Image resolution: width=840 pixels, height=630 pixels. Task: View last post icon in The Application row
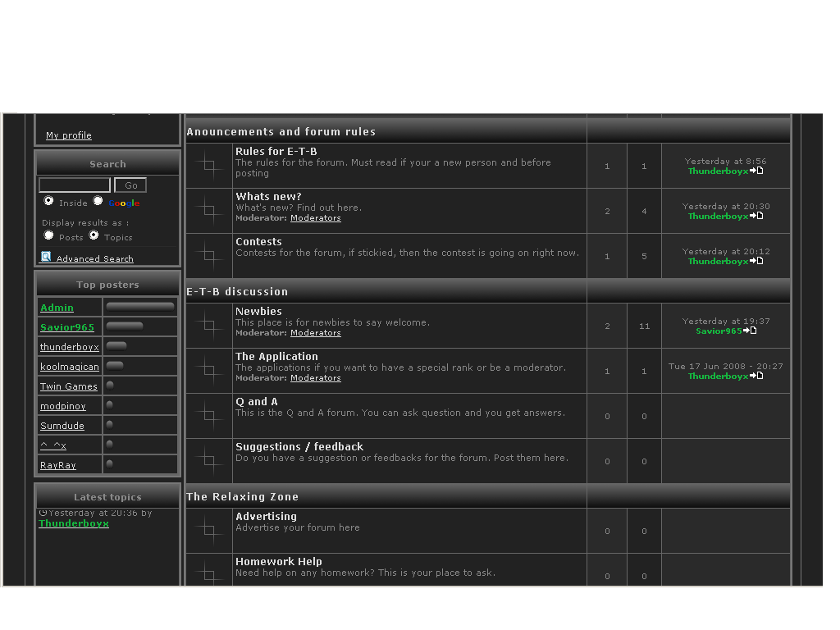[x=756, y=376]
